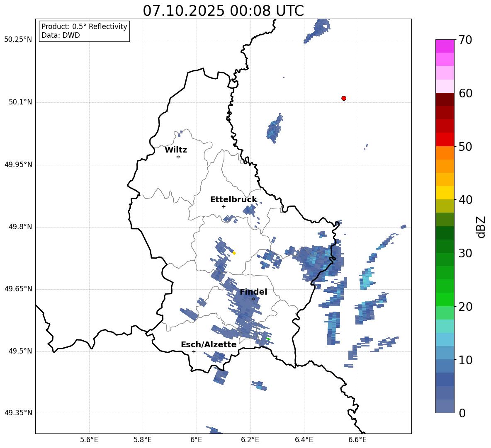Click the green radar pixel southeast of Findel
Viewport: 491px width, 448px height.
[x=268, y=339]
